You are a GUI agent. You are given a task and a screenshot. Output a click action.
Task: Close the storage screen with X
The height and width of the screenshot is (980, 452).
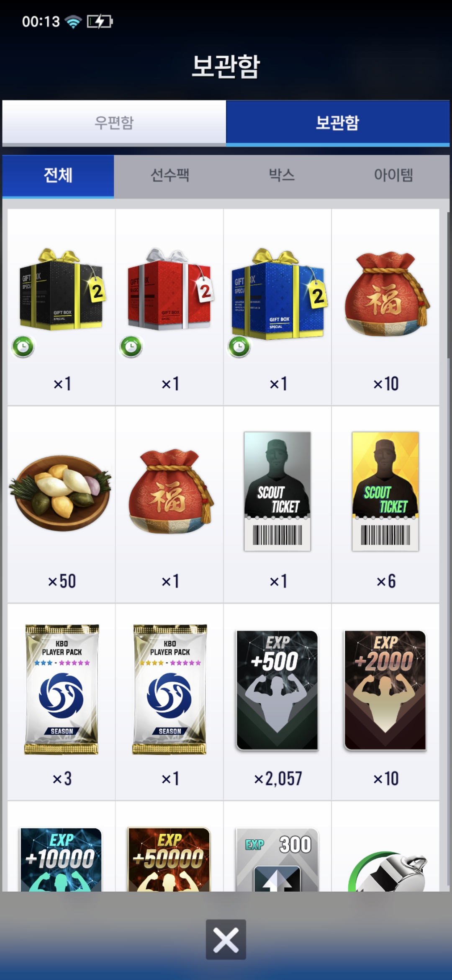[x=226, y=939]
